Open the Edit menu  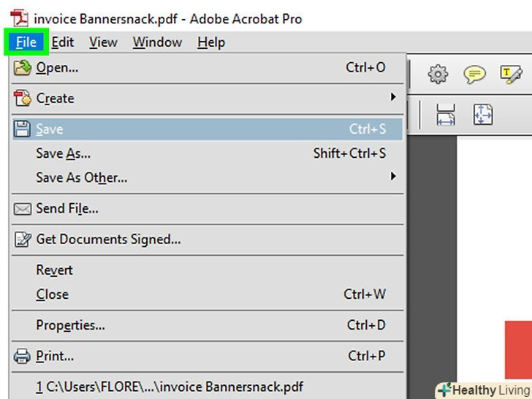(63, 42)
